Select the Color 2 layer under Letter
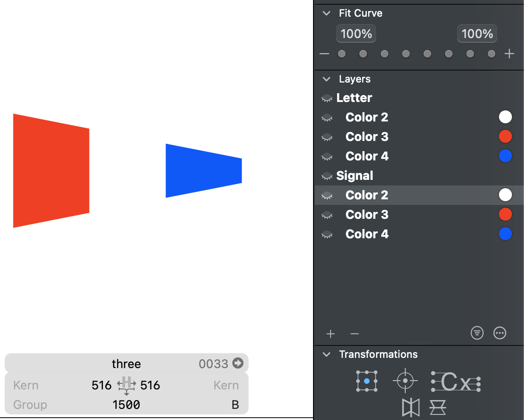 tap(367, 117)
